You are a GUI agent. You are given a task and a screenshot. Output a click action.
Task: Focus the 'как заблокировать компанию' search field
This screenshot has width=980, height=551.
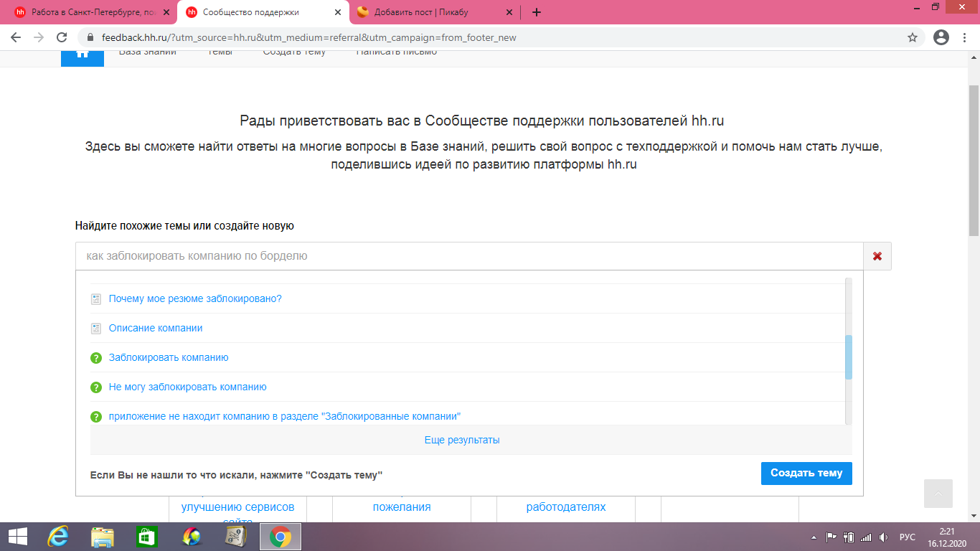(x=469, y=256)
